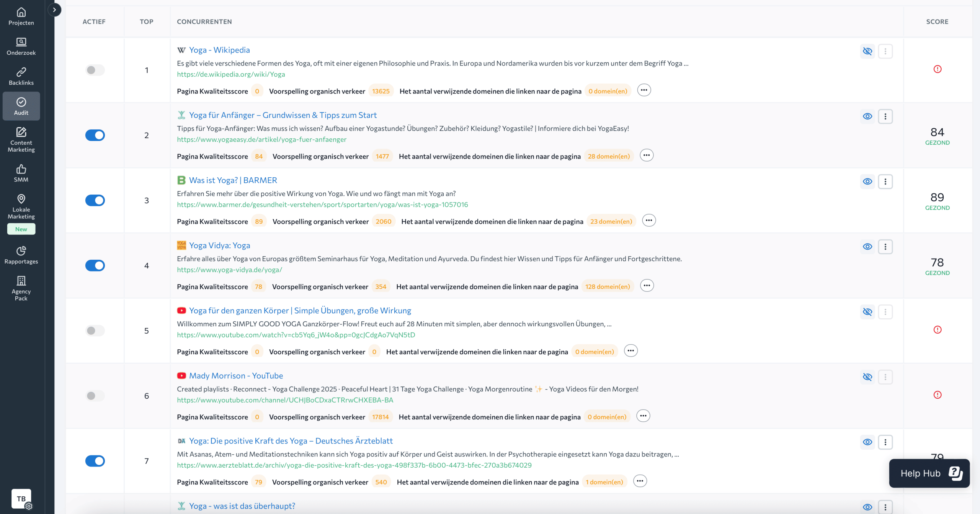Open Onderzoek section
The height and width of the screenshot is (514, 980).
(x=21, y=46)
